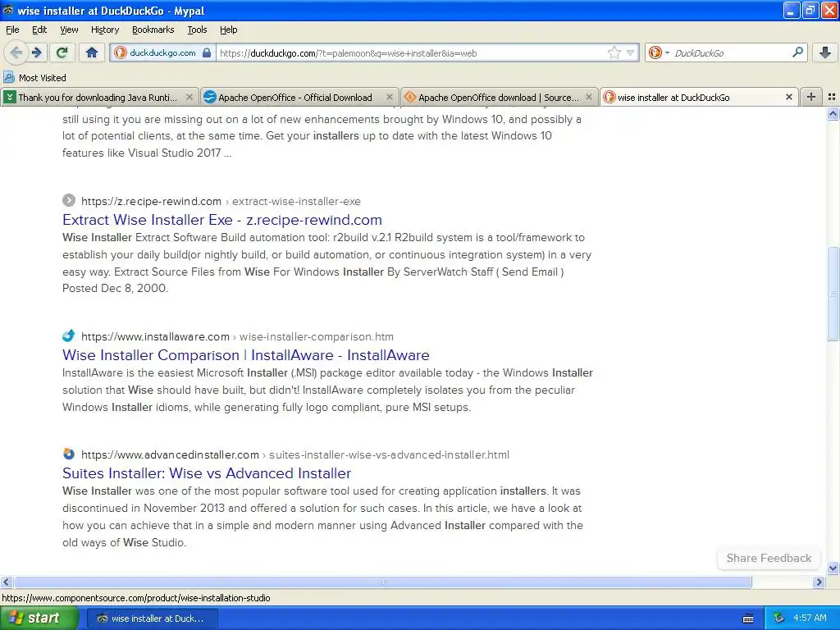Click the Share Feedback button
Image resolution: width=840 pixels, height=630 pixels.
pyautogui.click(x=769, y=558)
